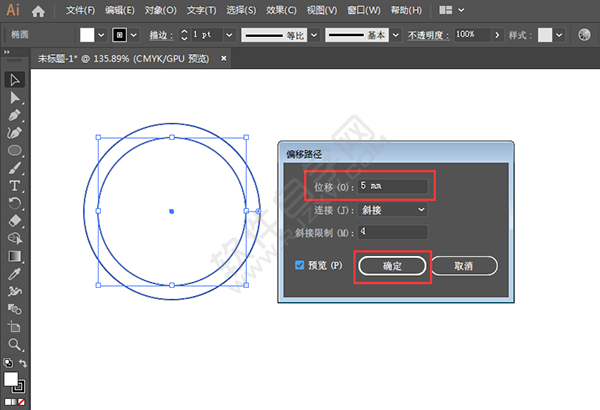Click the toolbar fill color box
600x410 pixels.
[11, 379]
